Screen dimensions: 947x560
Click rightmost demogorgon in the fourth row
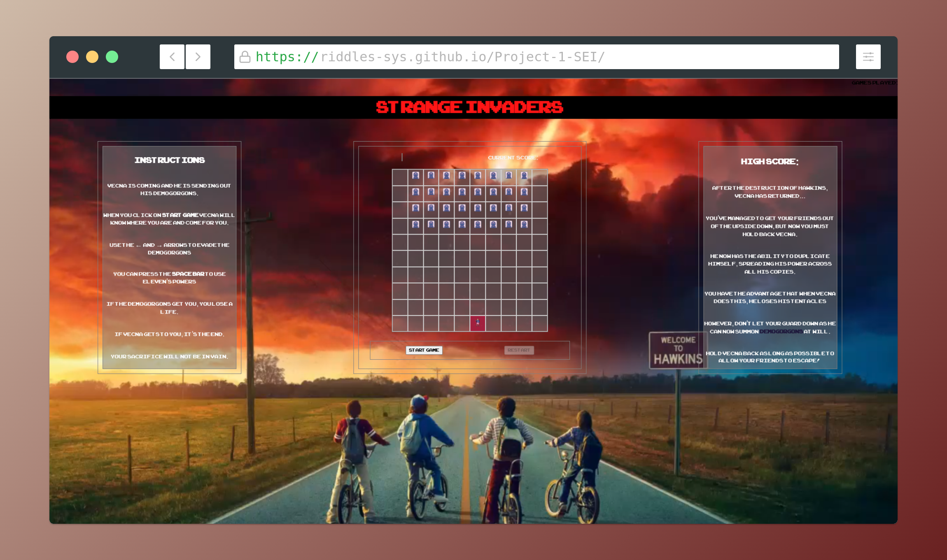[x=524, y=224]
